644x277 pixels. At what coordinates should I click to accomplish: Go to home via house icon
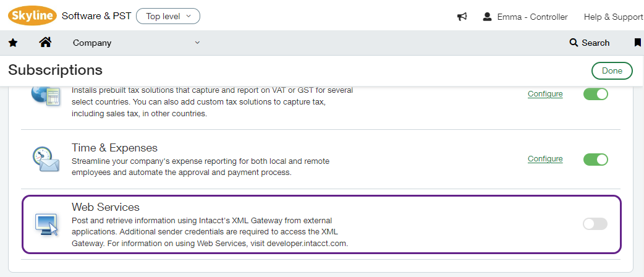[x=44, y=43]
